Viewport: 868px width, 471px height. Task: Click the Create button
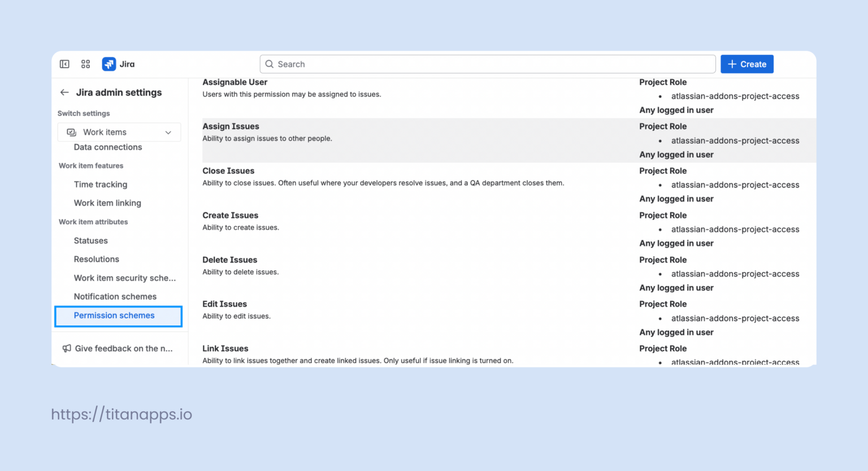(747, 64)
